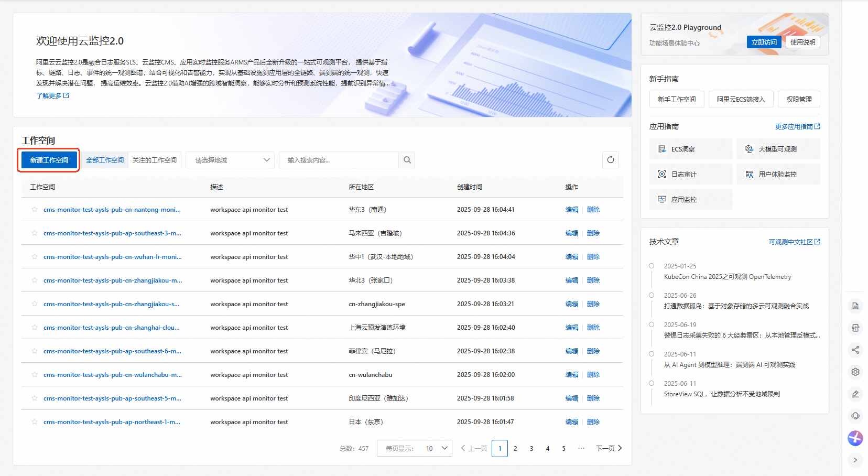Select the current page 1 button
This screenshot has width=868, height=476.
[500, 448]
